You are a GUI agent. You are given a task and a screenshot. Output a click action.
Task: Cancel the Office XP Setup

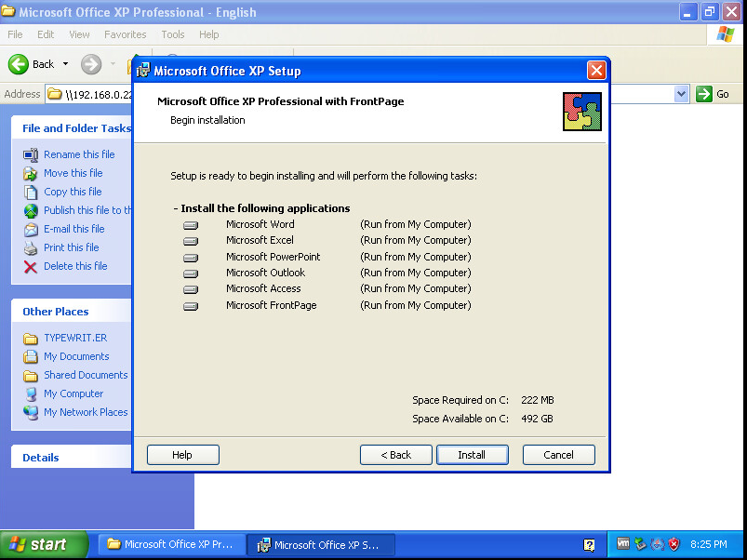558,455
